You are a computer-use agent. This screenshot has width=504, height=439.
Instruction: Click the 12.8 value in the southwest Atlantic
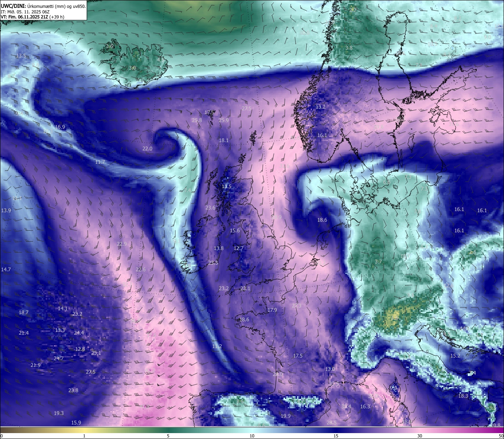coord(80,349)
